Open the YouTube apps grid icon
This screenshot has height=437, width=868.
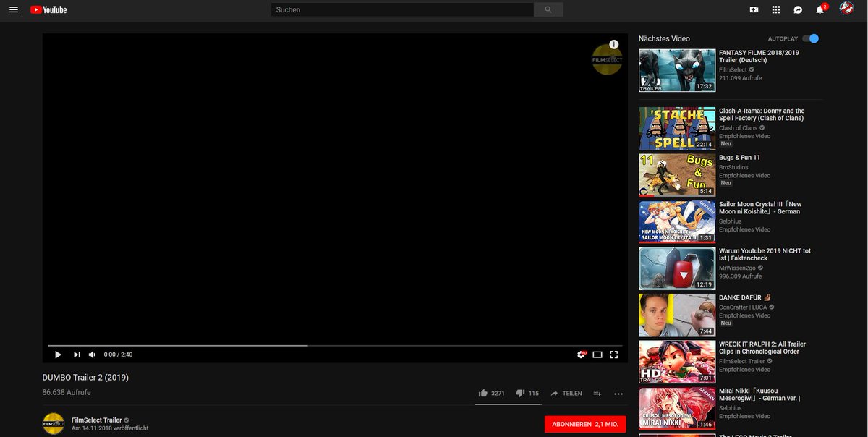(776, 9)
